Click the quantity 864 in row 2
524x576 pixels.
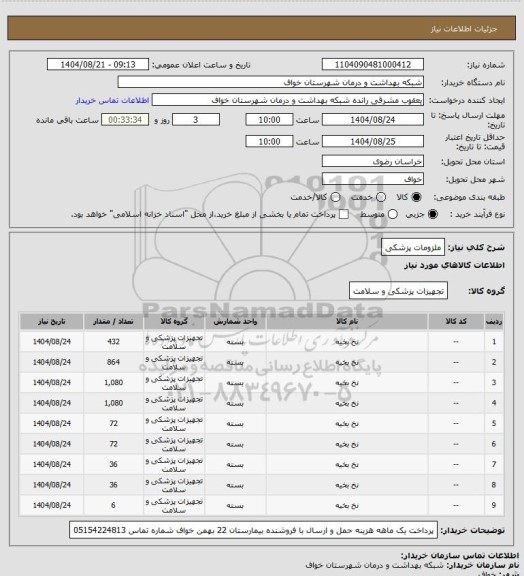tap(114, 362)
